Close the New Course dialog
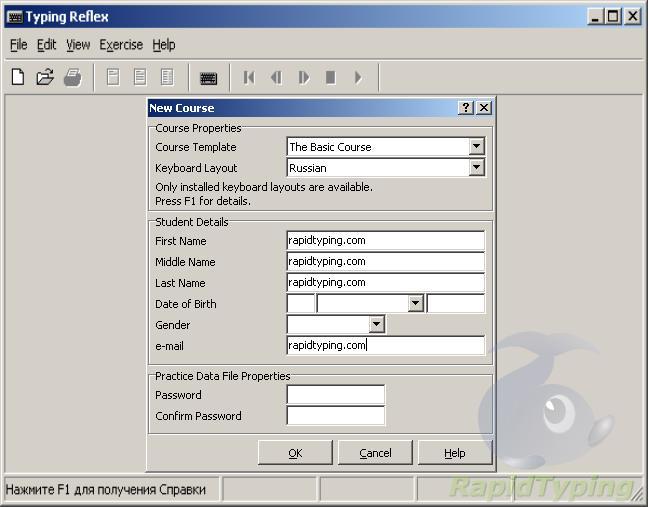Viewport: 648px width, 507px height. click(484, 108)
